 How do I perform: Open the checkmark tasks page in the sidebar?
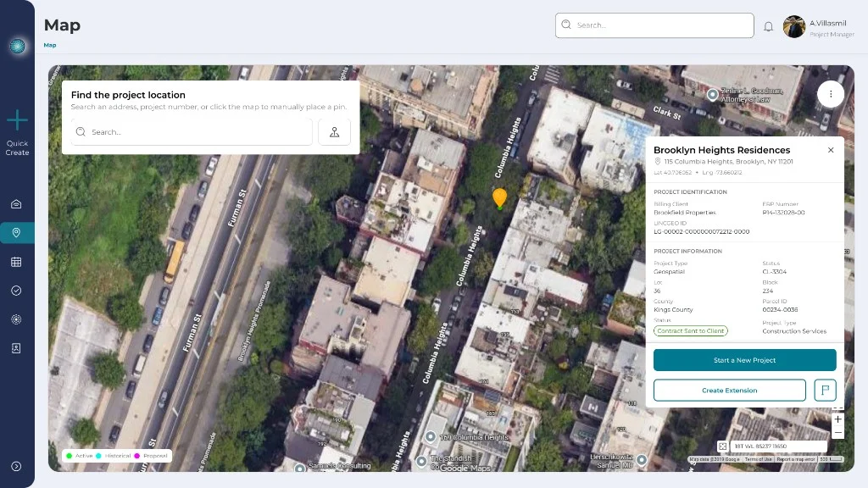16,291
